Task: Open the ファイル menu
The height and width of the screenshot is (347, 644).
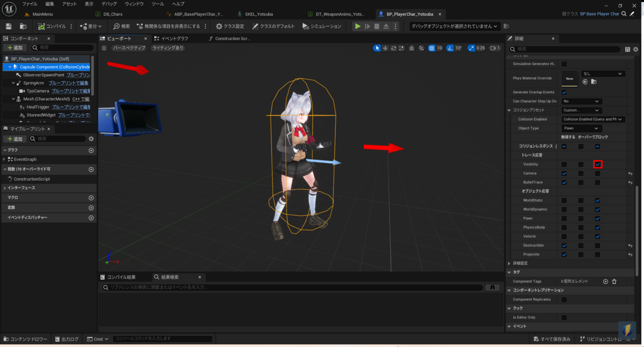Action: pos(30,4)
